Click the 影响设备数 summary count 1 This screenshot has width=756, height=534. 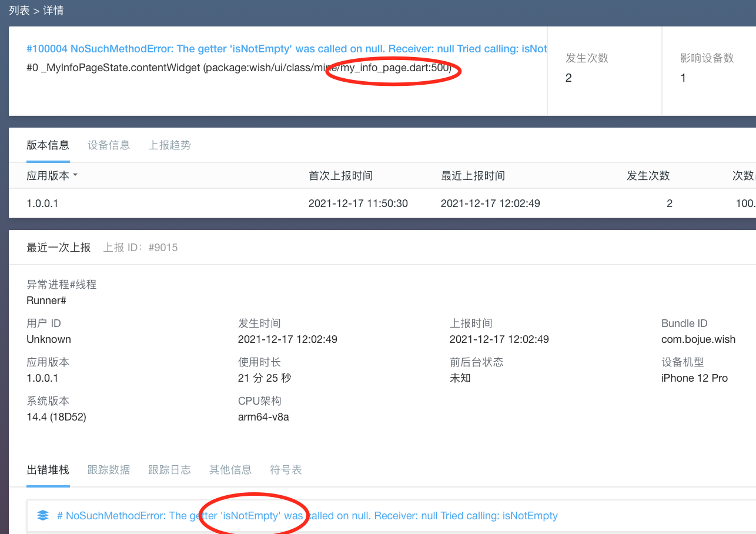point(683,78)
